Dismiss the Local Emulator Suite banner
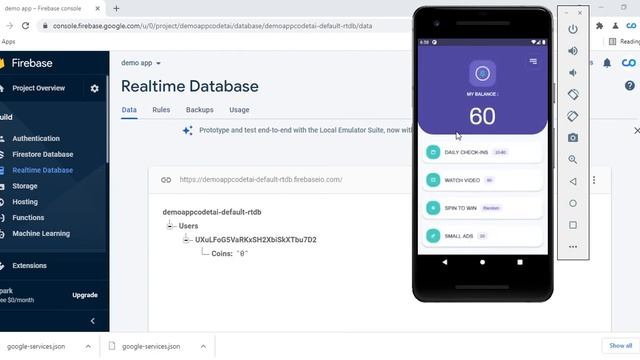This screenshot has height=360, width=640. [x=637, y=131]
